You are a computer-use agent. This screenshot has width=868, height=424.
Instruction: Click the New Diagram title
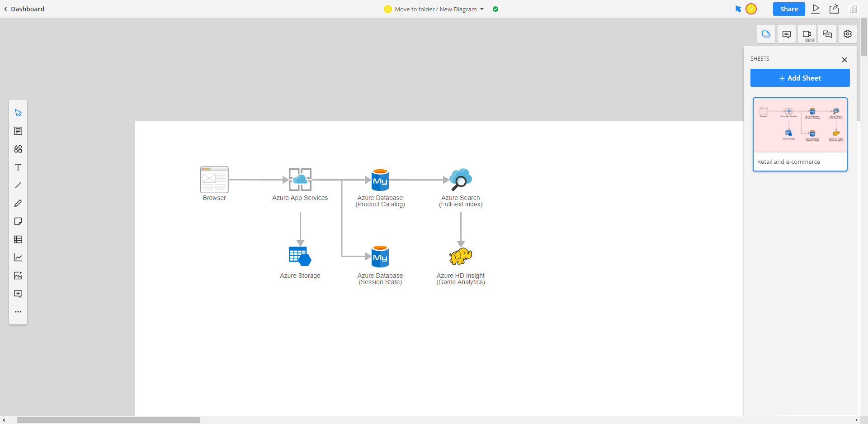[458, 9]
